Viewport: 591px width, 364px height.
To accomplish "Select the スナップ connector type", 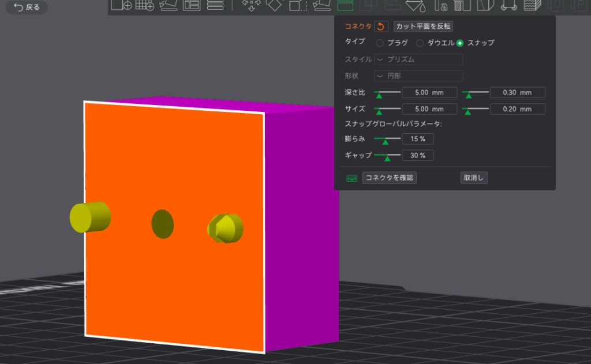I will point(460,43).
